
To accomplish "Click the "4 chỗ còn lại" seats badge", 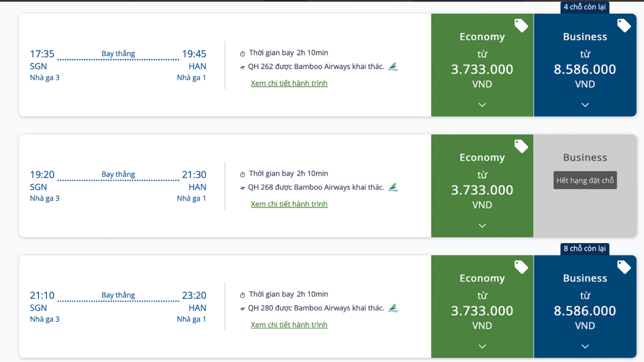I will (x=585, y=7).
